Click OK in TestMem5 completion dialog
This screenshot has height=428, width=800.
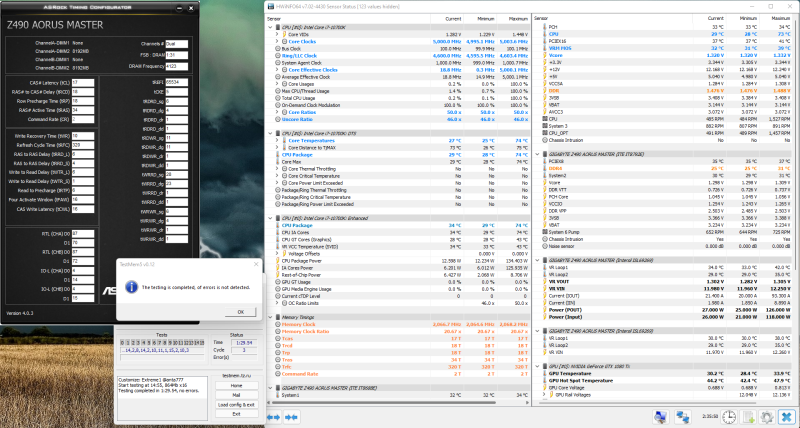click(x=240, y=312)
